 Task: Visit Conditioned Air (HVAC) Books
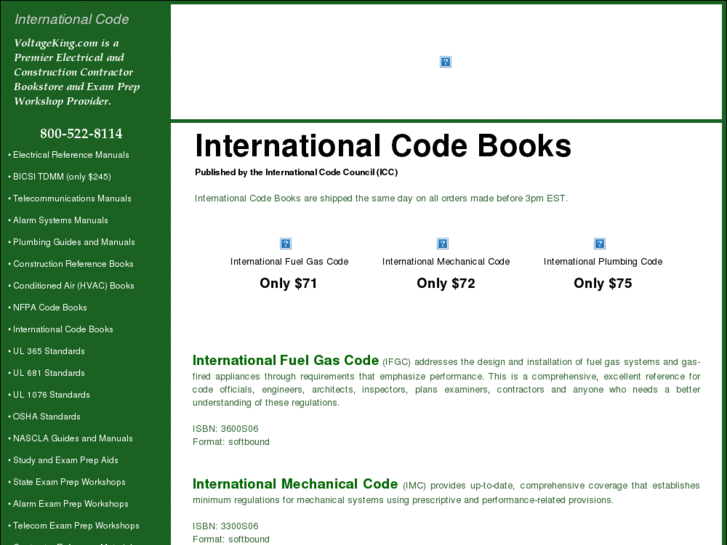[73, 286]
